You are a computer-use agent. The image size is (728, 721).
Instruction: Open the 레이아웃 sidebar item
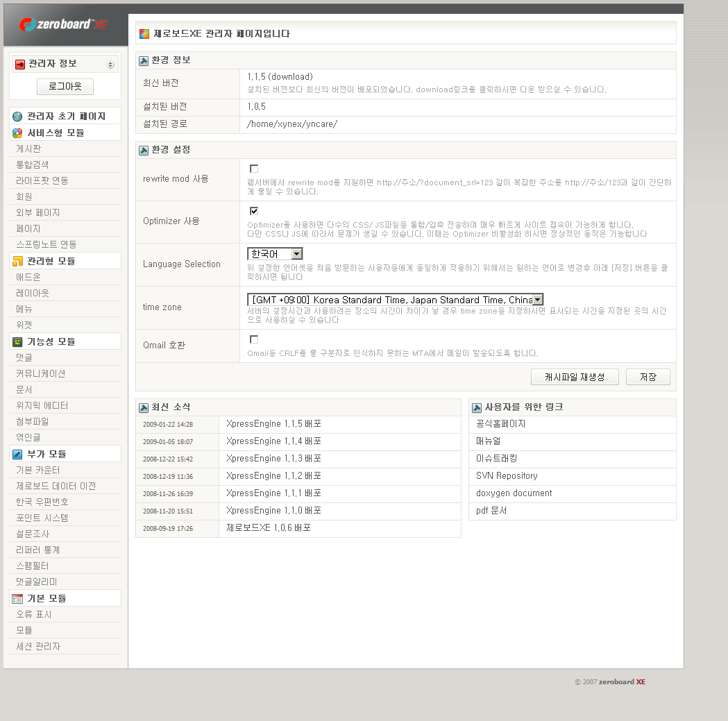pos(33,294)
